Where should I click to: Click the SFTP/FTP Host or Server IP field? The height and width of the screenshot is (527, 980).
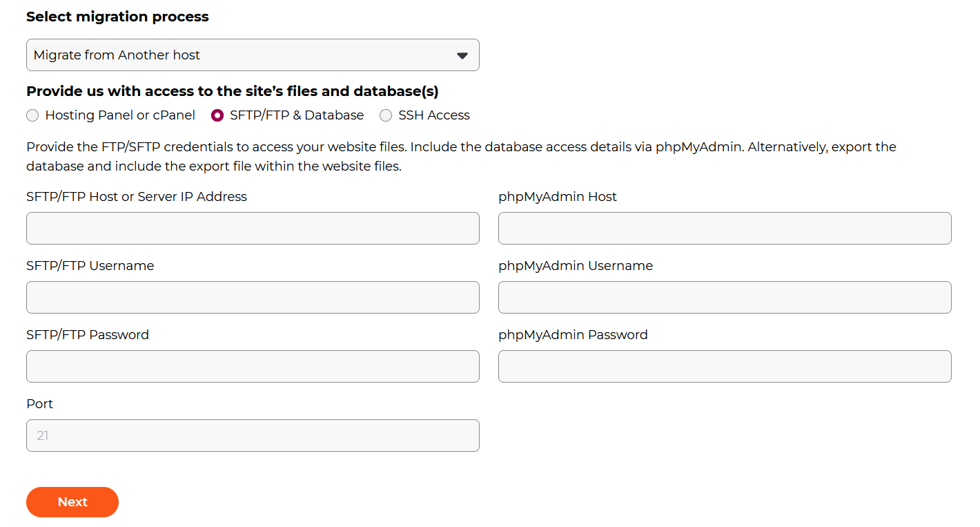253,228
